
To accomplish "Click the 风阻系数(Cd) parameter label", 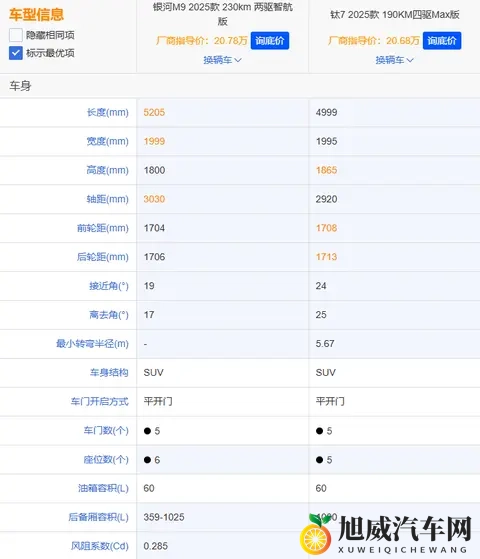I will tap(99, 546).
